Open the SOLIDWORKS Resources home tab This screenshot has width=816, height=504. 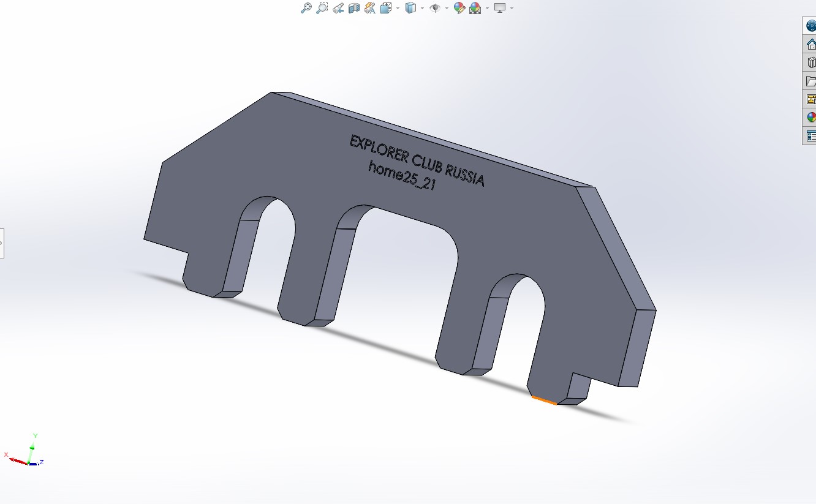point(810,44)
